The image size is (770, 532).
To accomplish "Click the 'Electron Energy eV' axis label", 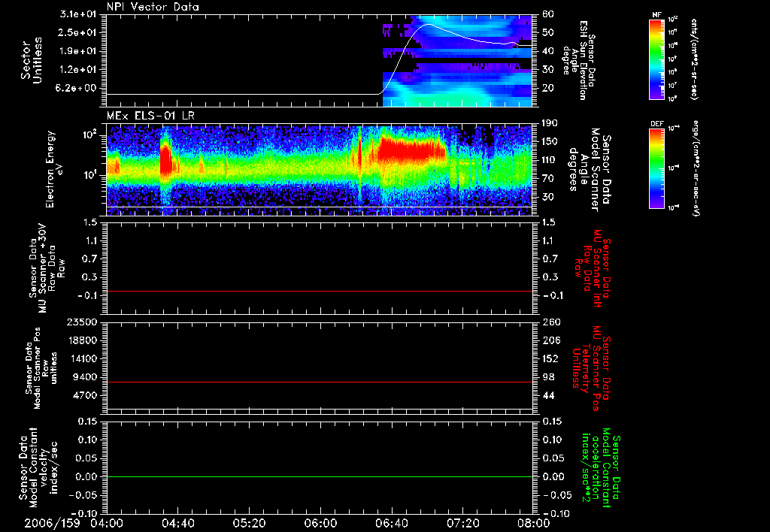I will [55, 169].
